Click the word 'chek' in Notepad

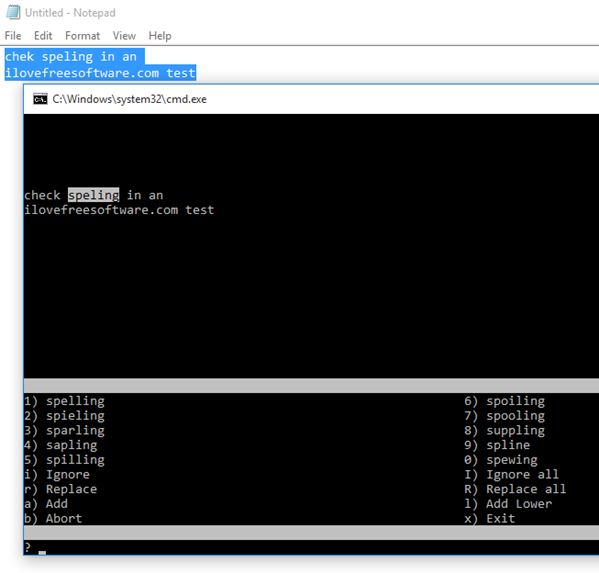click(19, 57)
